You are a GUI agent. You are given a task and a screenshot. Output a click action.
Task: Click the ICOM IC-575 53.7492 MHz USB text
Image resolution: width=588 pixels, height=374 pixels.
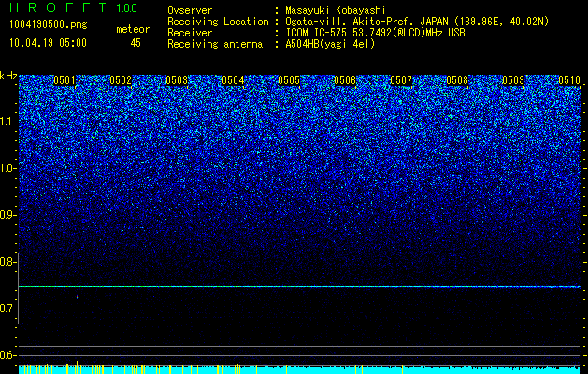[375, 33]
